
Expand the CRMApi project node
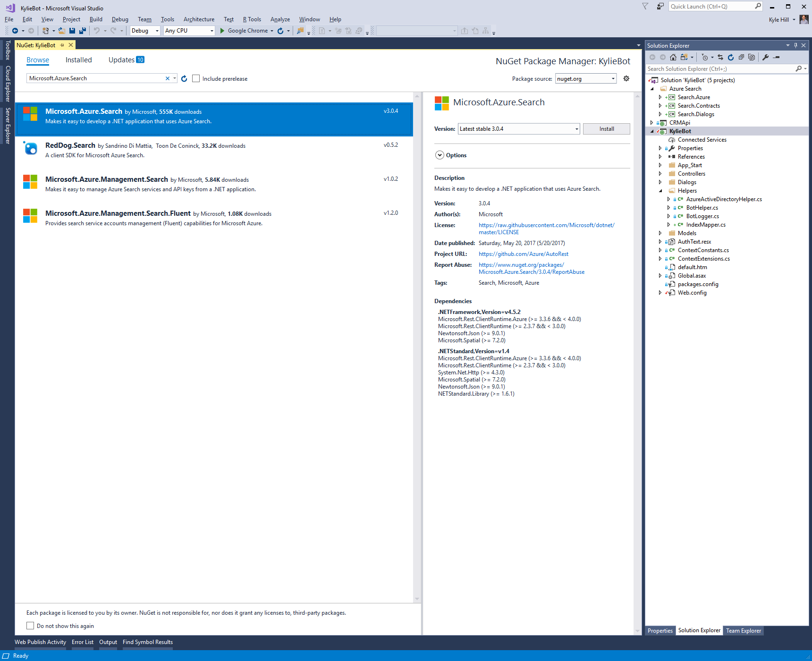(651, 123)
